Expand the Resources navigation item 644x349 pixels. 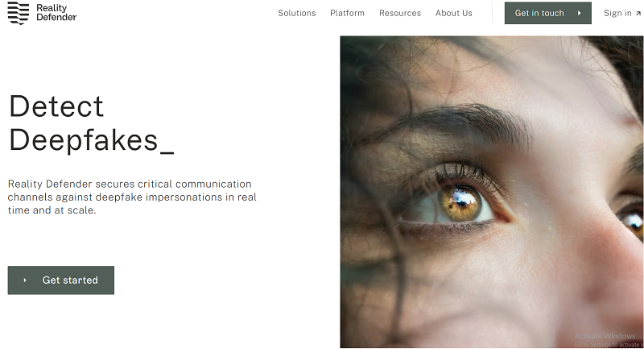(399, 13)
